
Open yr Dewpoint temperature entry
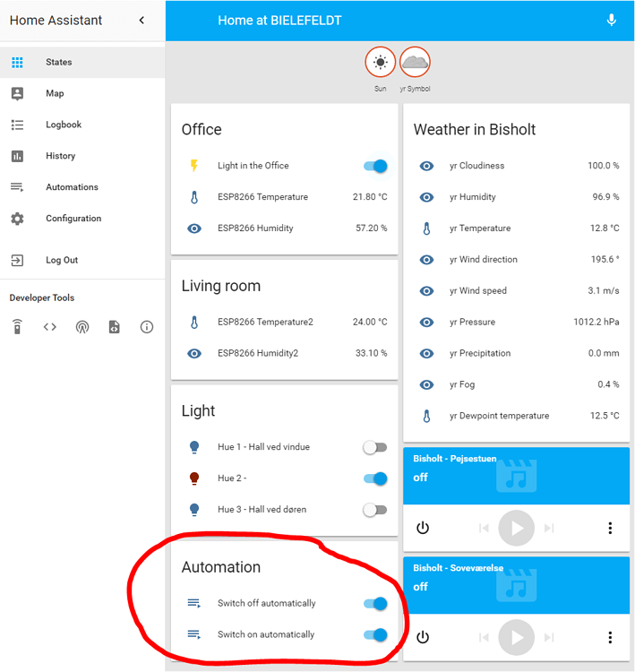point(516,416)
